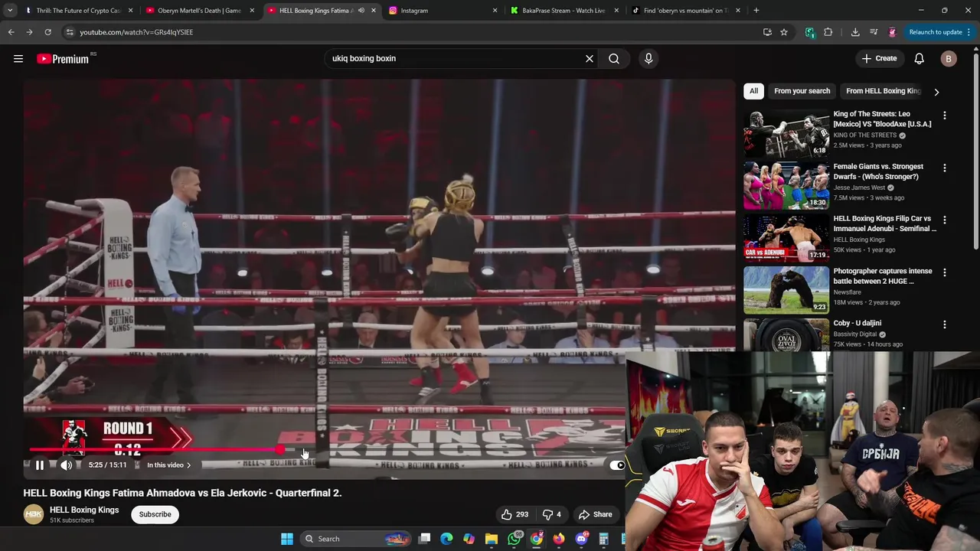Open the Create menu
The height and width of the screenshot is (551, 980).
[879, 59]
